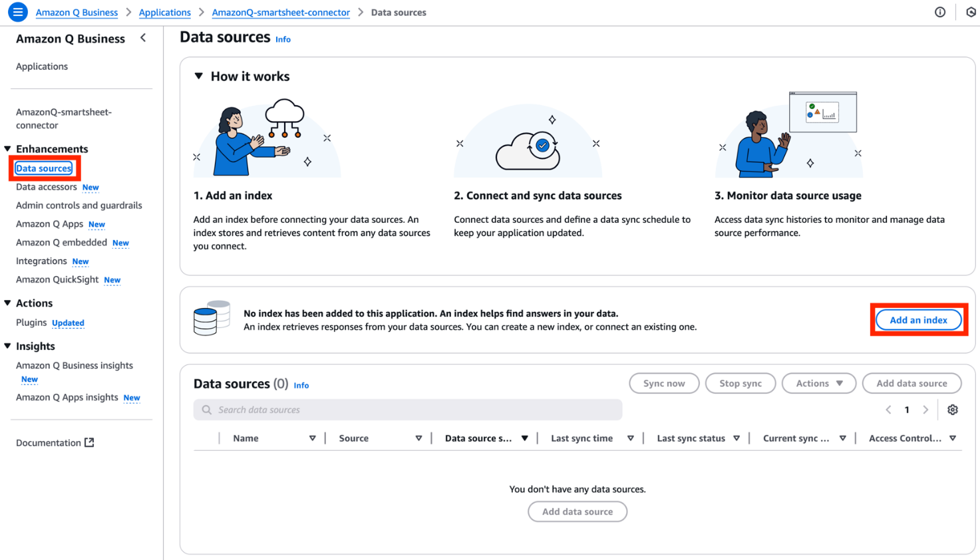
Task: Sort by Source column arrow
Action: [418, 438]
